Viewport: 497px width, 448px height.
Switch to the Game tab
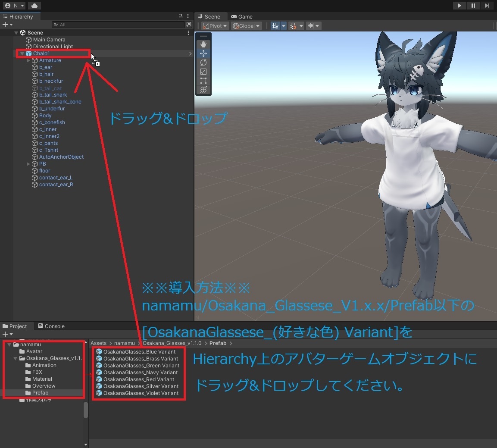[x=241, y=16]
